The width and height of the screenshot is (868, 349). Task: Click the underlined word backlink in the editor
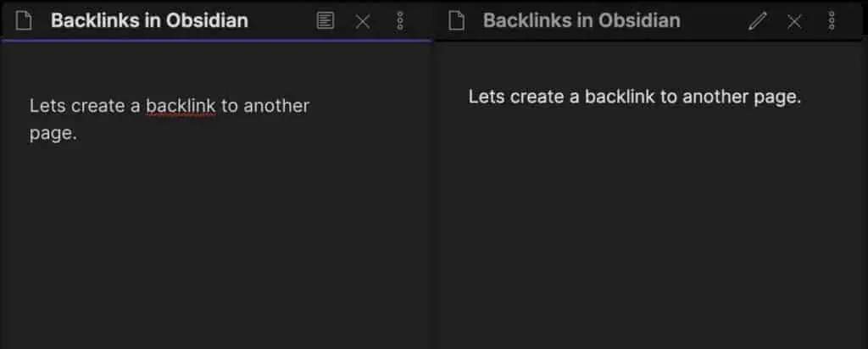181,106
